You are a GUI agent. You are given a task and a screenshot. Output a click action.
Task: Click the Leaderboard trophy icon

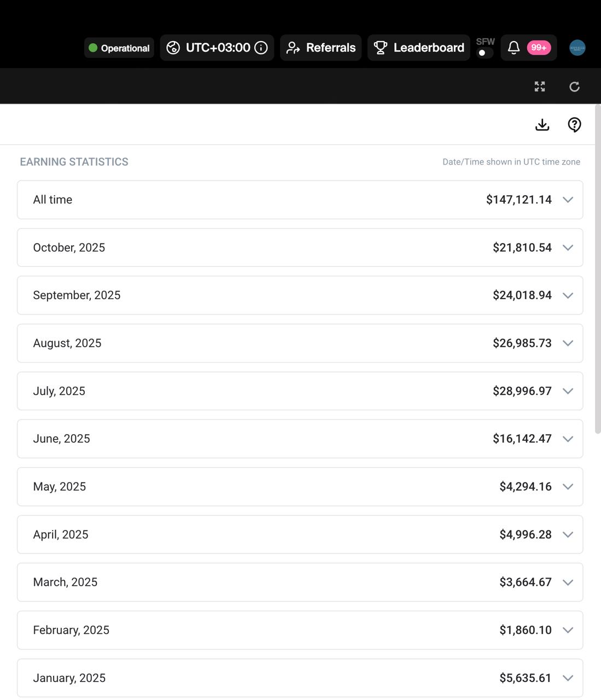(x=381, y=48)
